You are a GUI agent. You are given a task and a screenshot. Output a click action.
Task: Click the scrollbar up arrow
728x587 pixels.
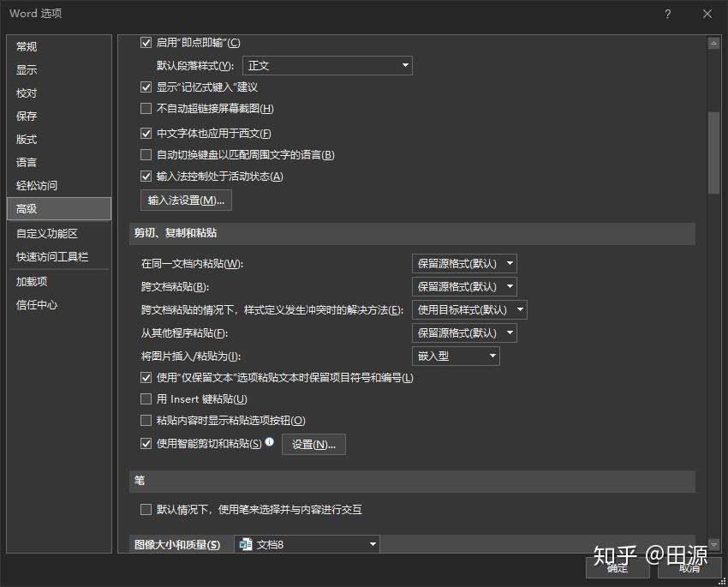click(713, 44)
